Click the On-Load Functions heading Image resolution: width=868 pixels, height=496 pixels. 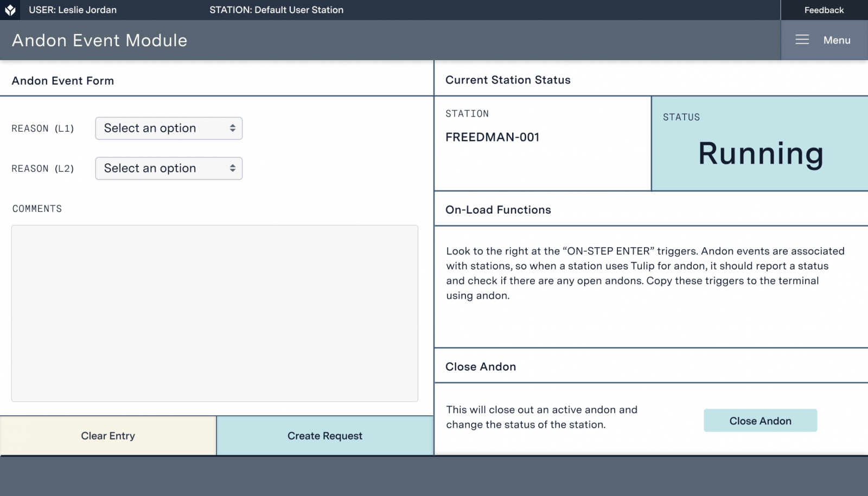pyautogui.click(x=498, y=210)
